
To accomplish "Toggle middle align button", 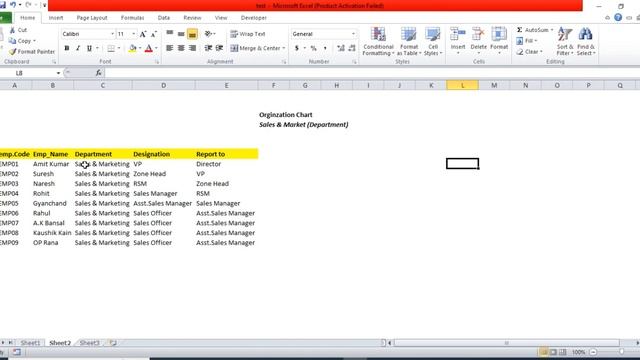I will click(181, 34).
